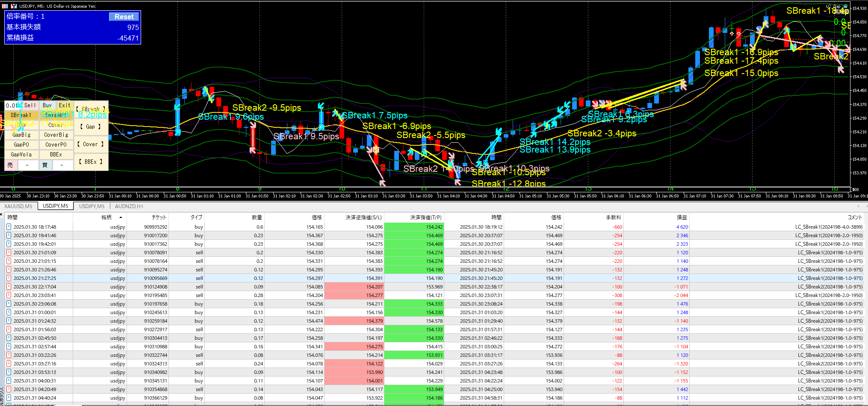Viewport: 868px width, 406px height.
Task: Toggle the SBreak1 strategy button
Action: [x=21, y=115]
